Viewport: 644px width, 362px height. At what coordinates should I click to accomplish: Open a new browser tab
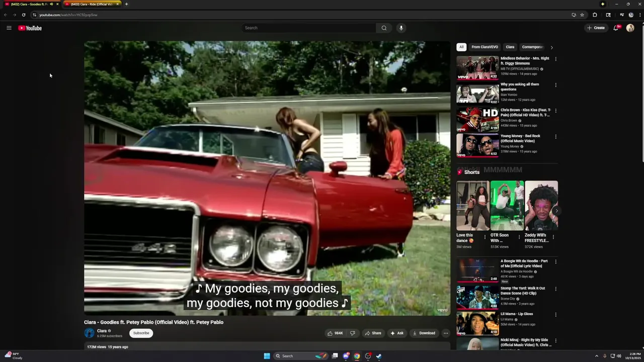pos(126,4)
